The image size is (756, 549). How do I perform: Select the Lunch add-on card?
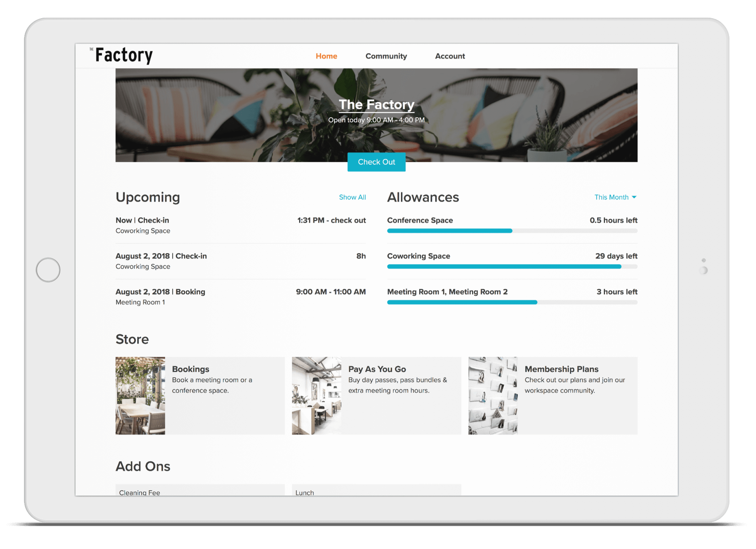pos(376,491)
